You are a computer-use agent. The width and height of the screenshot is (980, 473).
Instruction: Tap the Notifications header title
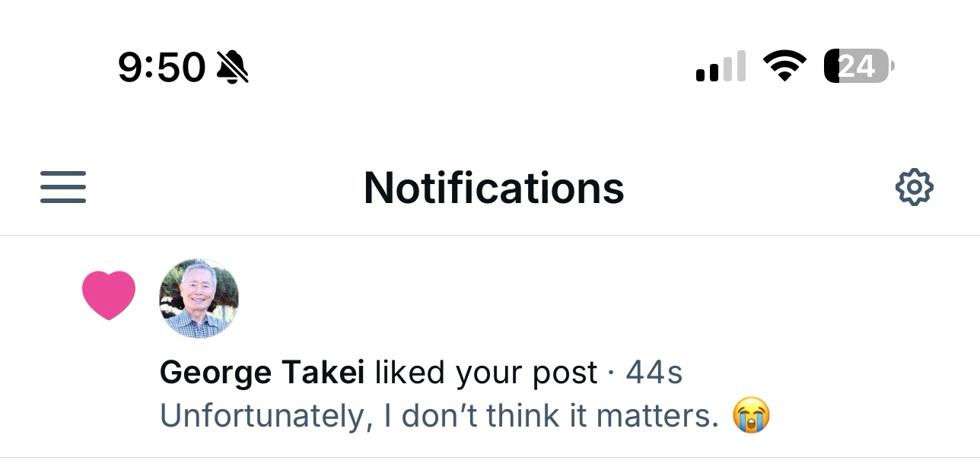[494, 188]
